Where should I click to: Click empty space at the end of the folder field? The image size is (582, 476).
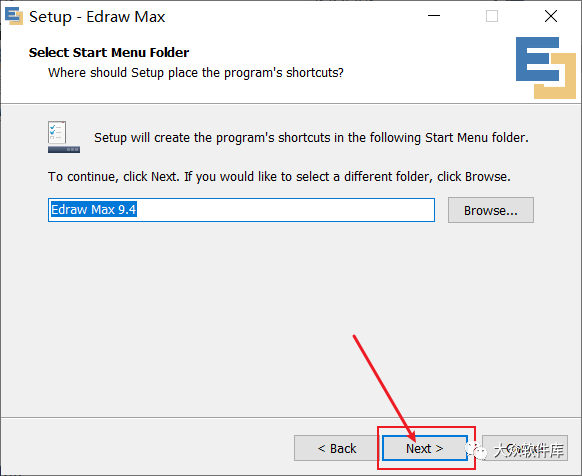pos(286,210)
